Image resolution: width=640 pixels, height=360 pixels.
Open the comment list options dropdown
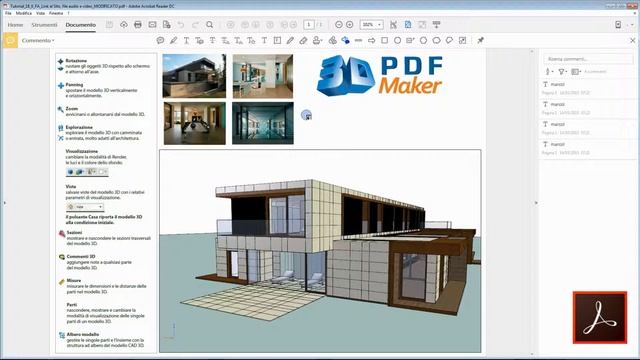tap(576, 71)
